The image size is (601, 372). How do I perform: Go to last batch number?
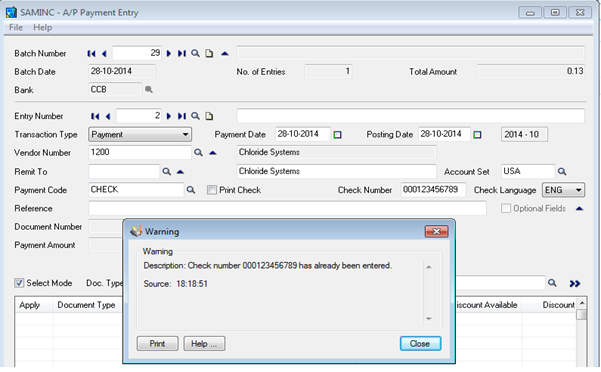point(182,54)
